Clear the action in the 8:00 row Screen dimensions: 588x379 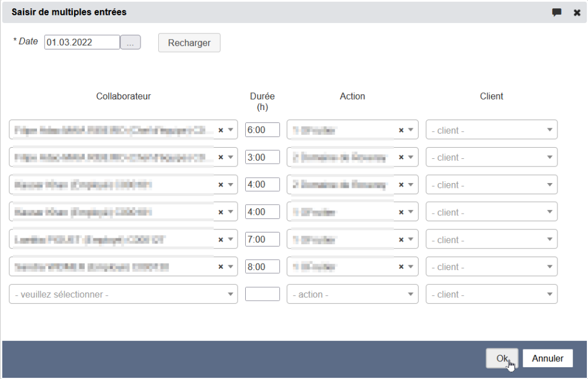(x=401, y=267)
